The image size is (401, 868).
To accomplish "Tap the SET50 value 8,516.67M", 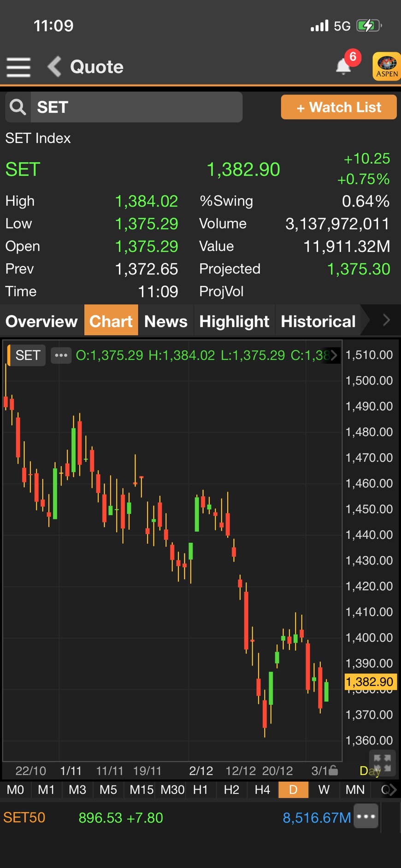I will tap(317, 818).
